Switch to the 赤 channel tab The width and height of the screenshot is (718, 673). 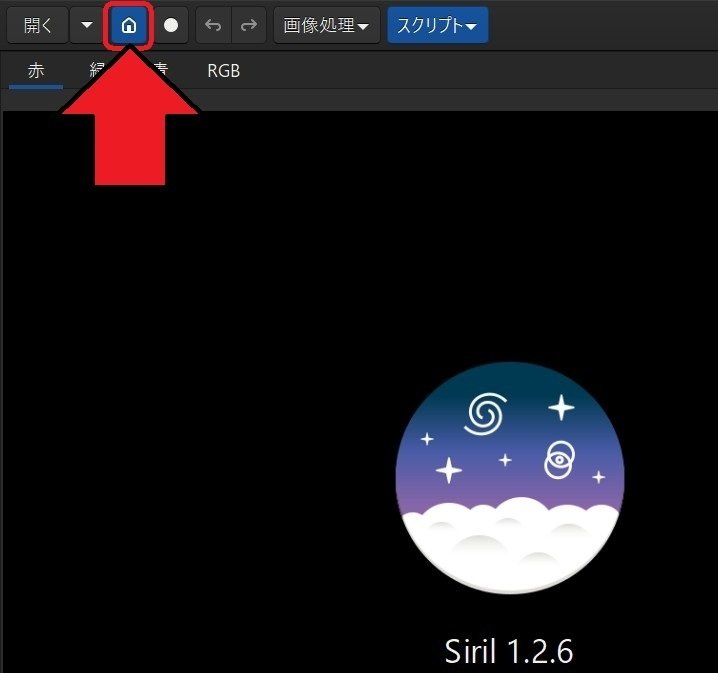tap(36, 71)
